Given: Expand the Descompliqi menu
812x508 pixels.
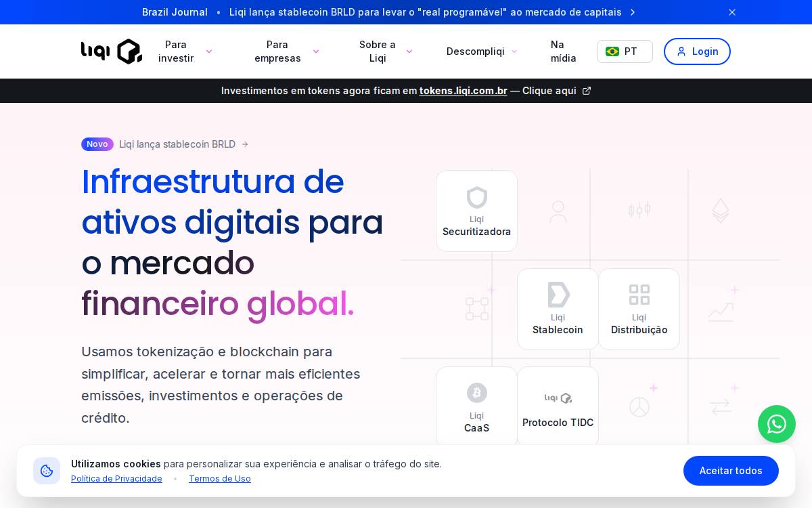Looking at the screenshot, I should pyautogui.click(x=482, y=51).
